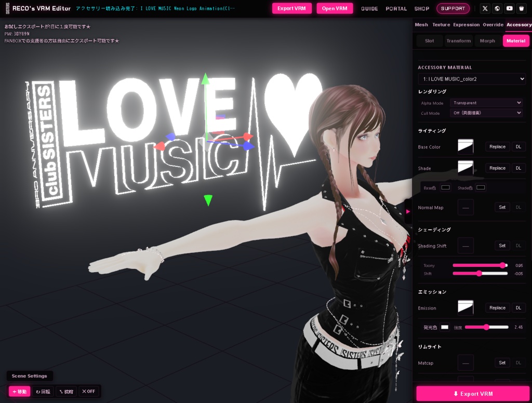Click Set for Shading Shift
532x403 pixels.
coord(502,246)
